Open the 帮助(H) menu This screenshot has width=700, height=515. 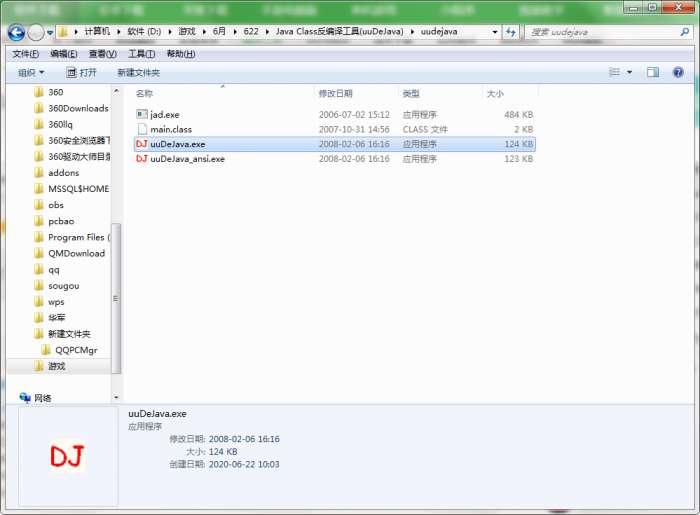click(181, 54)
